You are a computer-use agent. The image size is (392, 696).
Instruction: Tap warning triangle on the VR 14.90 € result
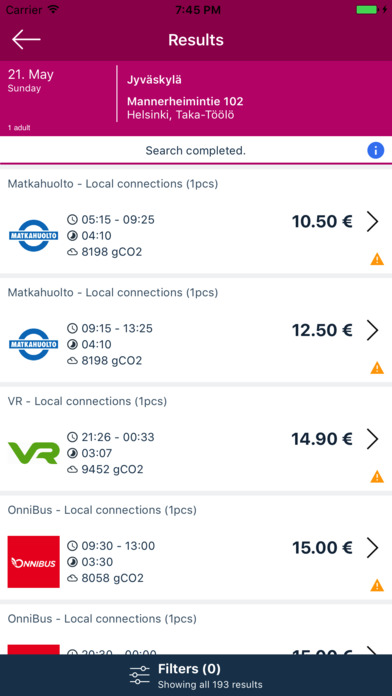tap(377, 476)
